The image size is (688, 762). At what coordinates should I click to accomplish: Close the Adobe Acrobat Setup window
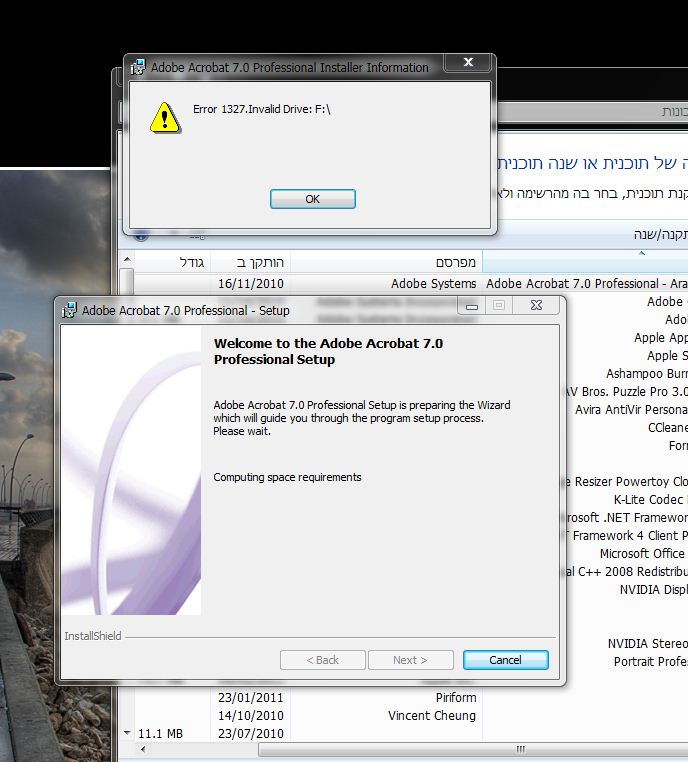coord(536,306)
